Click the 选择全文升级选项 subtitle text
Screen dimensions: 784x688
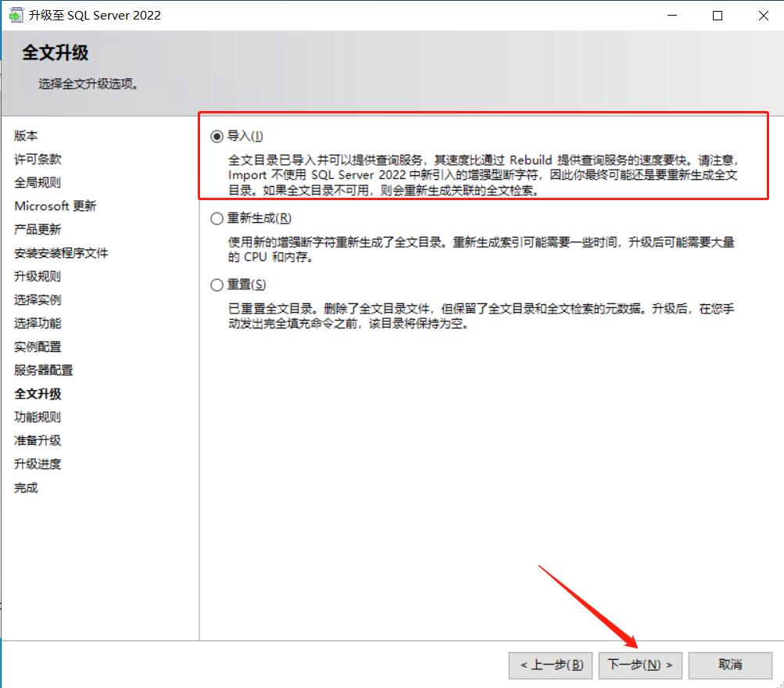click(x=88, y=84)
